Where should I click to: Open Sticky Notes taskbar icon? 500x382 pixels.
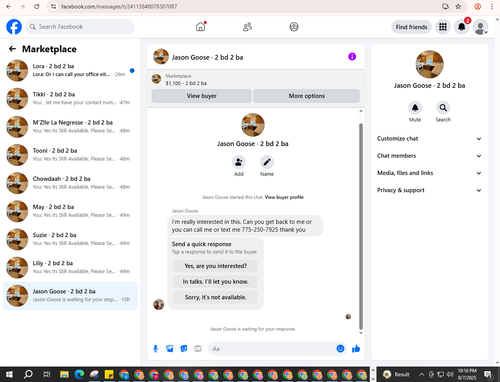(109, 375)
